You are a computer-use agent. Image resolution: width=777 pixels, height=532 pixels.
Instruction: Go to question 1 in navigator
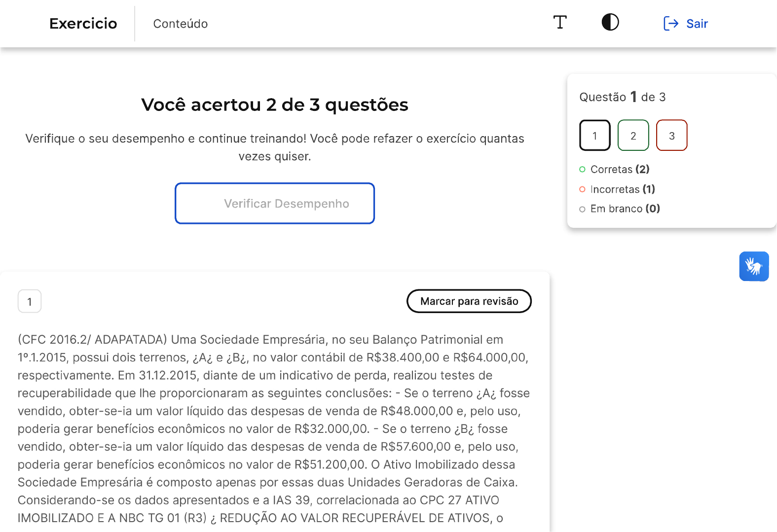tap(595, 136)
